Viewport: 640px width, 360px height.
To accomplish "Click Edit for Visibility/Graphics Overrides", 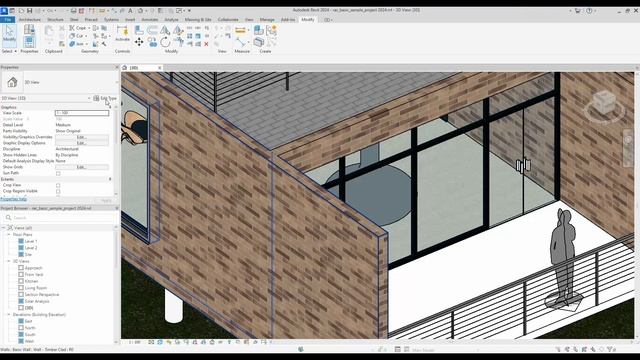I will click(x=82, y=137).
